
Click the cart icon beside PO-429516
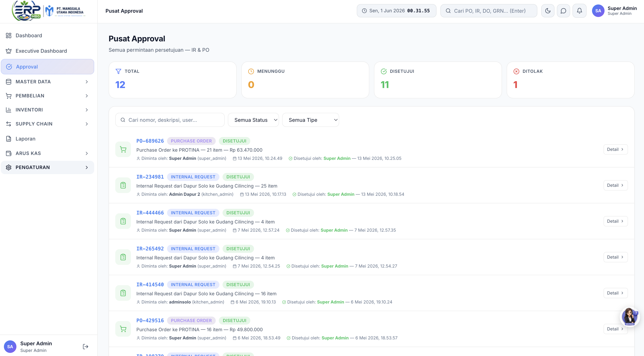click(x=123, y=329)
